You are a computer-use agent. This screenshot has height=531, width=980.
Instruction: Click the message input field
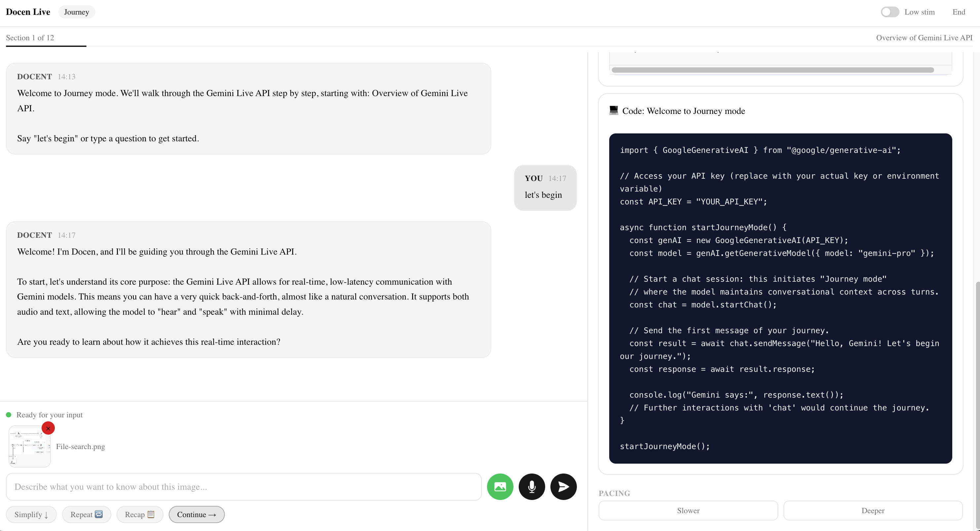pos(243,486)
